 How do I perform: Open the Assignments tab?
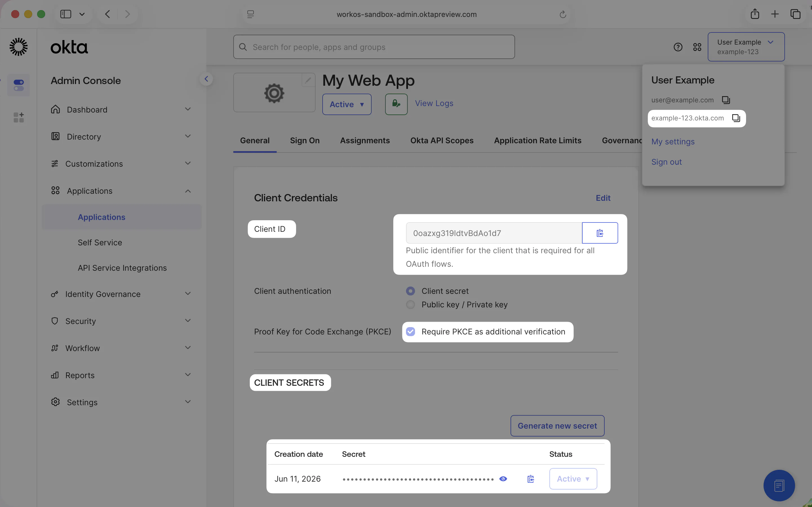point(365,140)
